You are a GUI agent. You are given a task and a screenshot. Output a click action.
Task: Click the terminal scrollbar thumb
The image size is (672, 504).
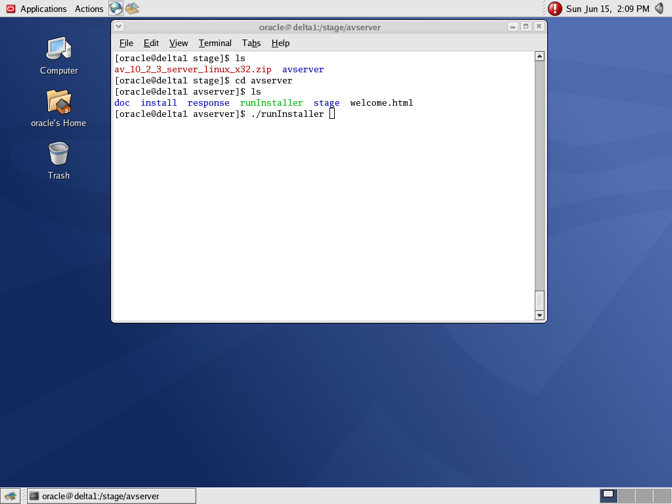coord(540,300)
